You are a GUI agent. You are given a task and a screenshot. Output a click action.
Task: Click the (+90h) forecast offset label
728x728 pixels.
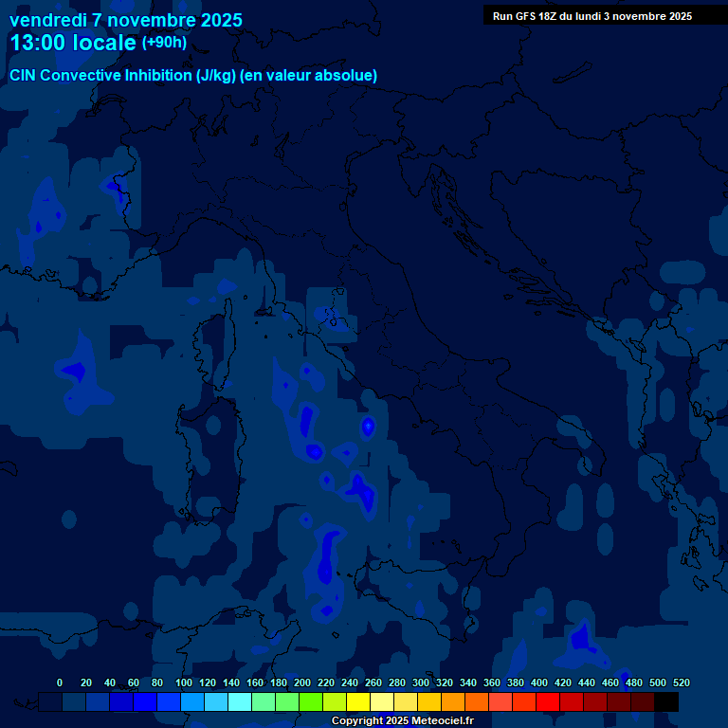164,43
